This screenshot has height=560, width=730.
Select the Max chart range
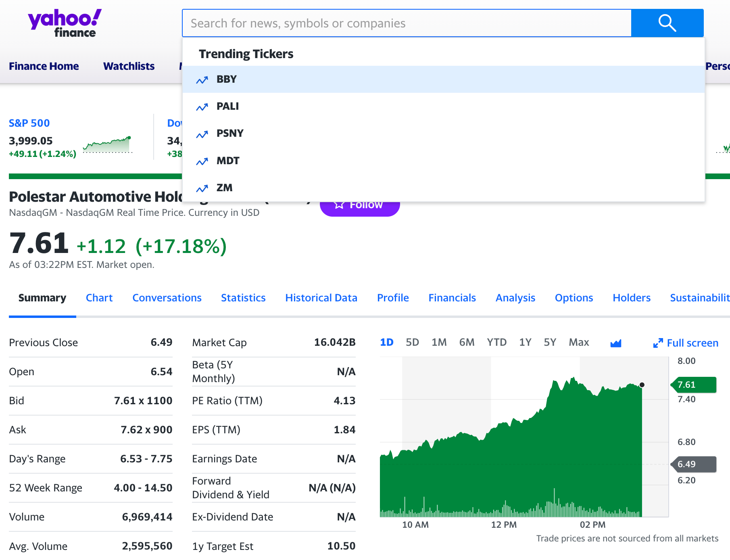pos(579,343)
